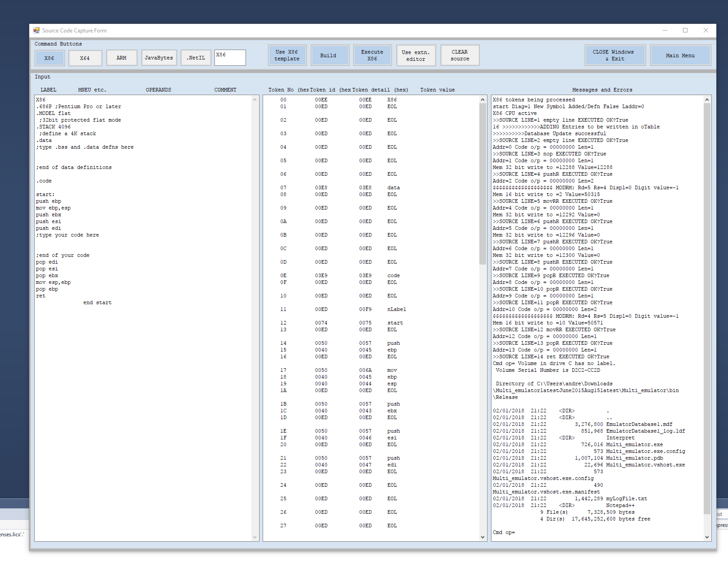Click CLOSE Windows & Exit button
This screenshot has height=562, width=728.
615,55
